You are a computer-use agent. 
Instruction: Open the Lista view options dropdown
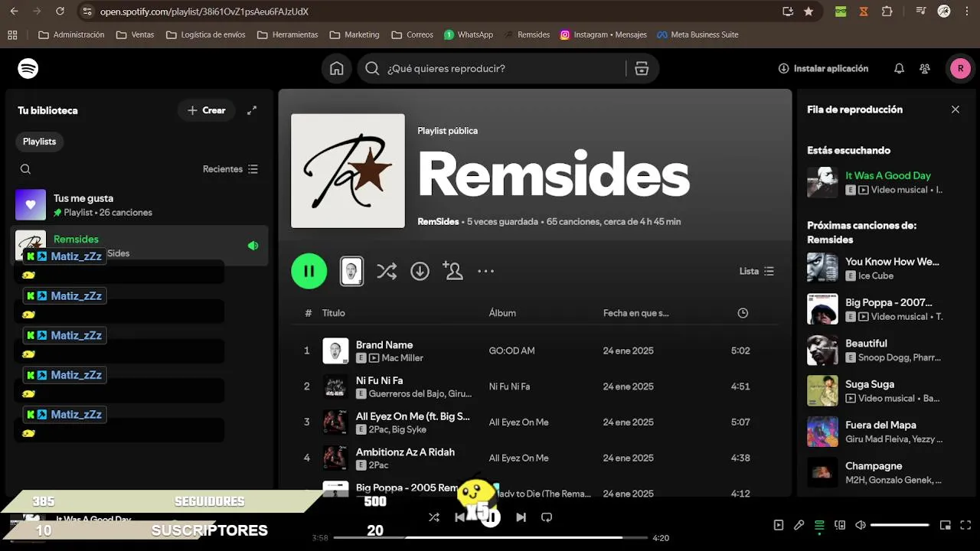pos(756,271)
